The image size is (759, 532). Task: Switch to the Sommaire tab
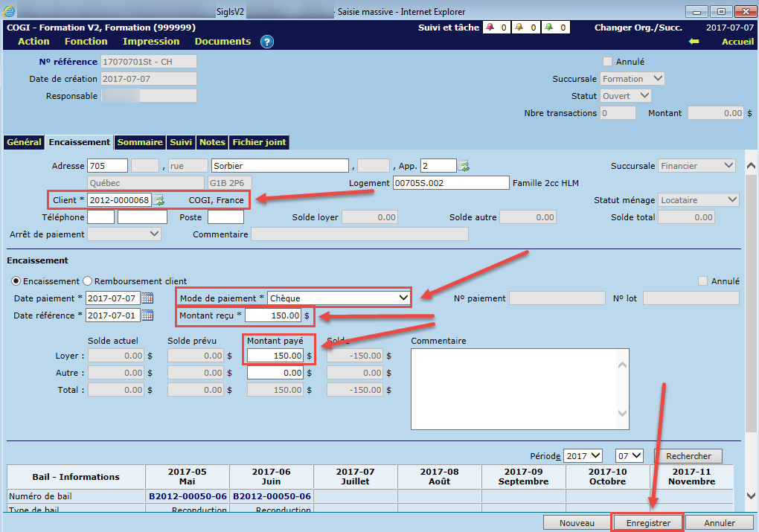coord(140,142)
